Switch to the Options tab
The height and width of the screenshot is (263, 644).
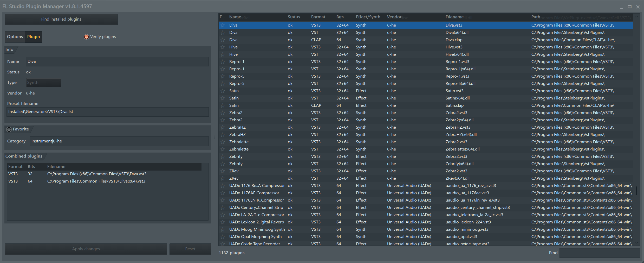[x=15, y=37]
